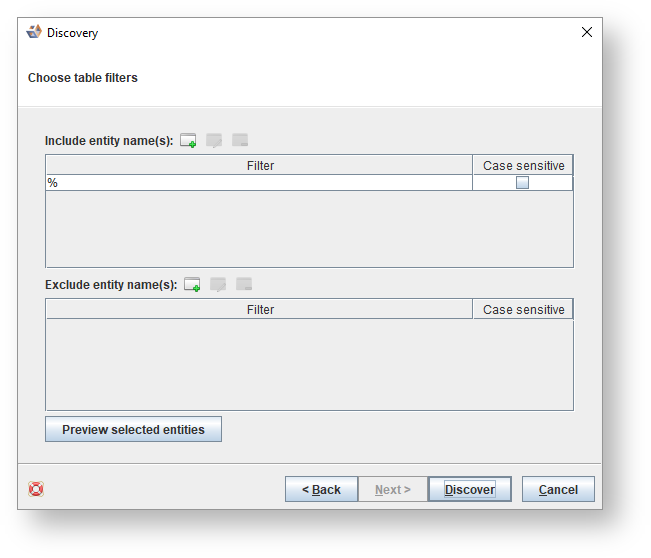Cancel the Discovery wizard
Viewport: 651px width, 558px height.
click(x=558, y=489)
